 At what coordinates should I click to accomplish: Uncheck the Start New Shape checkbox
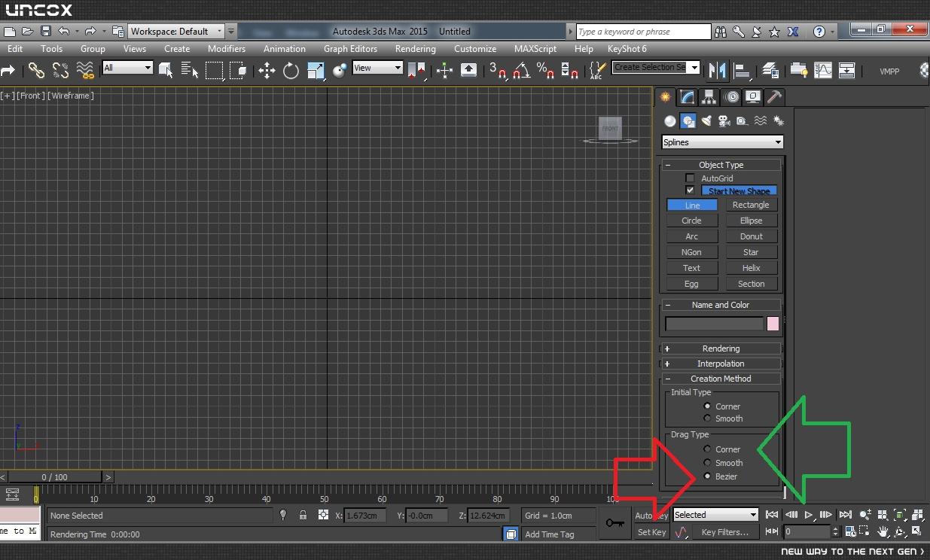[690, 190]
